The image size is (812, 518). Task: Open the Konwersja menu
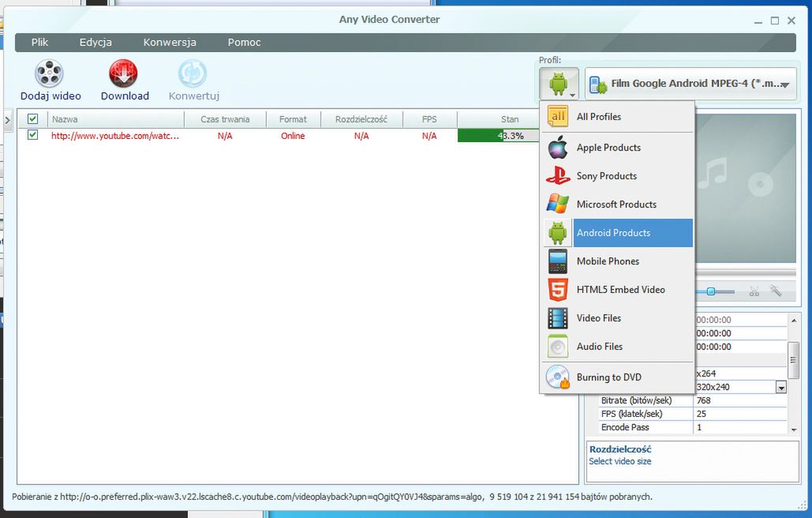click(x=170, y=43)
